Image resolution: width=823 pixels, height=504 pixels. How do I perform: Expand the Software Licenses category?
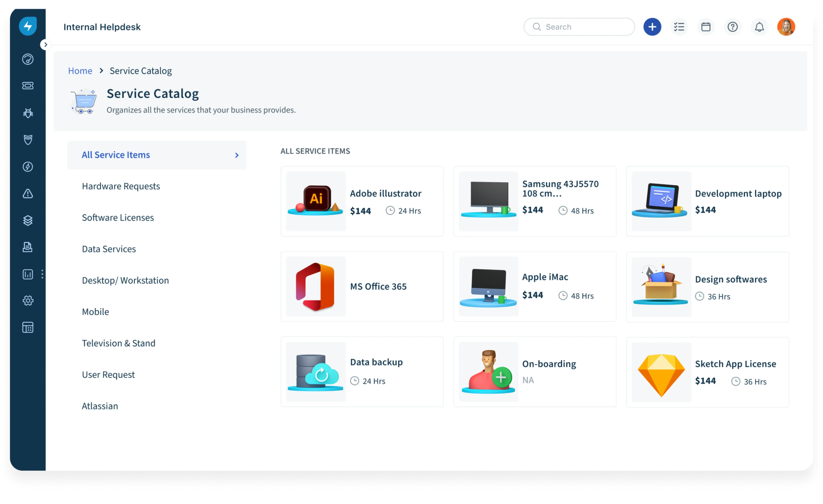[x=118, y=217]
